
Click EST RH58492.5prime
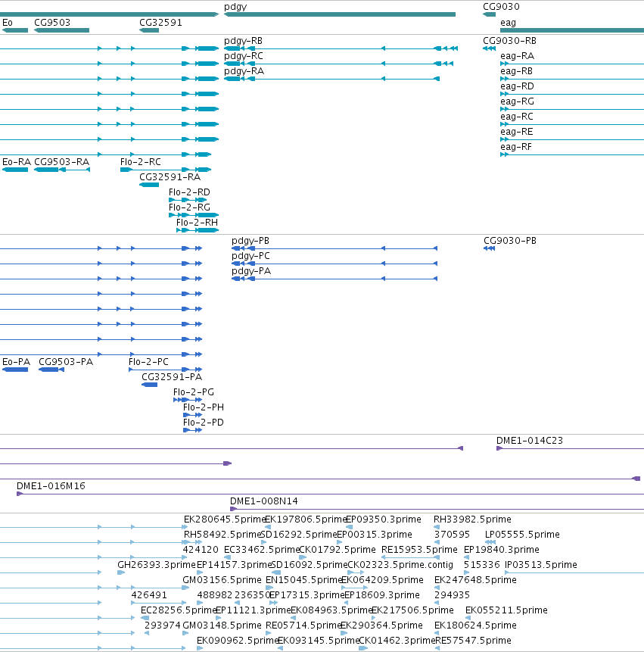192,542
